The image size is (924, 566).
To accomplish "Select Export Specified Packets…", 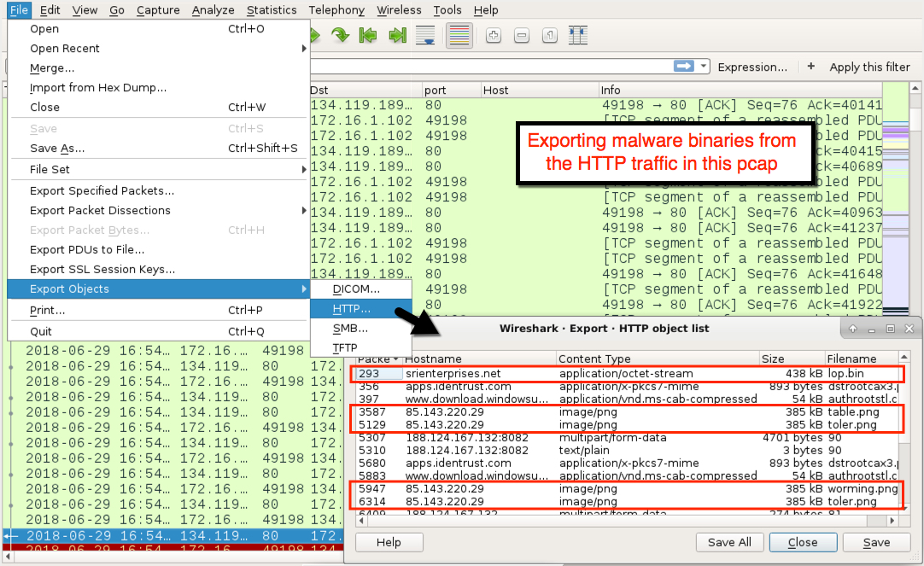I will [x=159, y=191].
